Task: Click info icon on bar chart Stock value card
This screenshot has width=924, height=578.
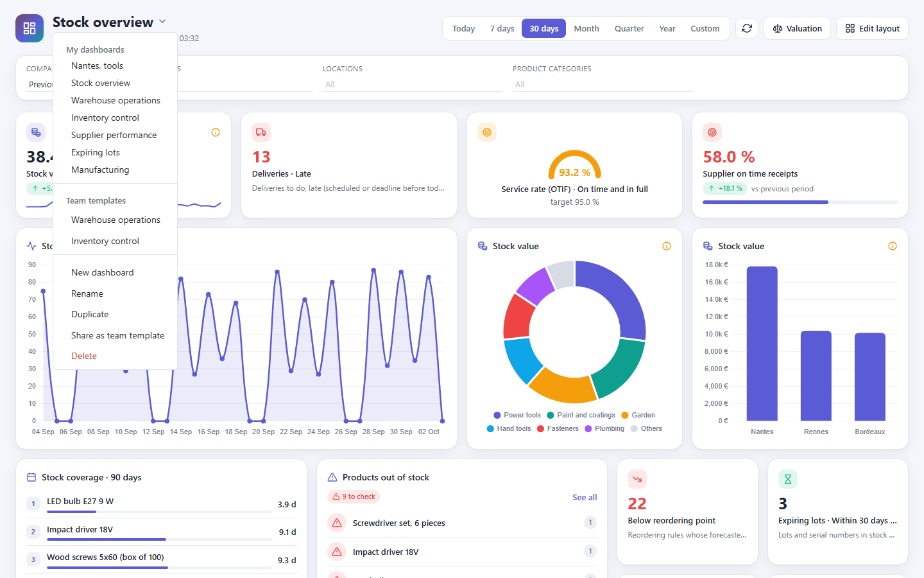Action: [893, 246]
